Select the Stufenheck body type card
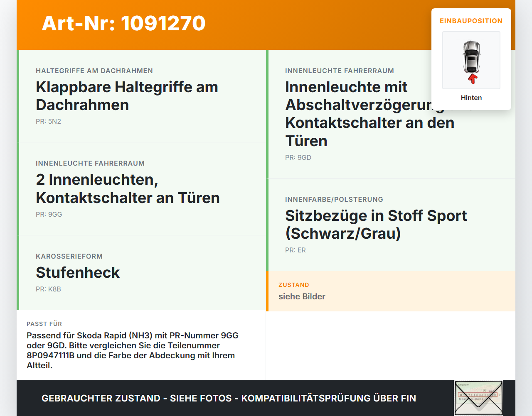 point(141,273)
